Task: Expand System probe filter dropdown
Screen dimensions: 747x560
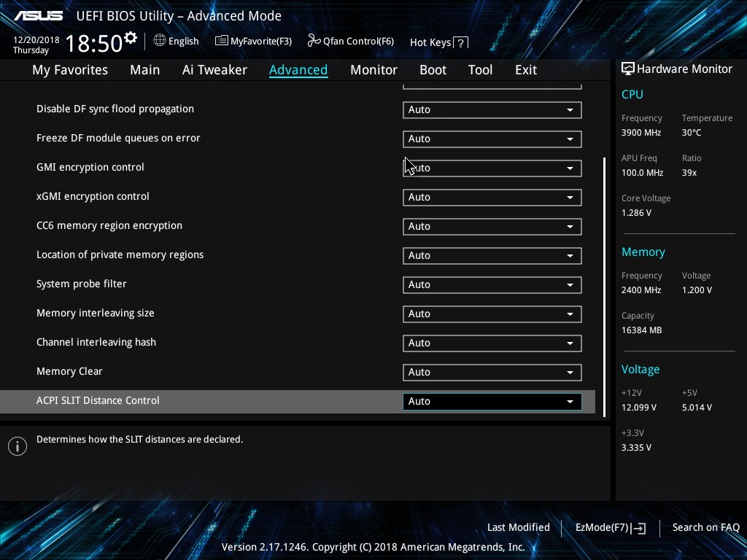Action: click(x=492, y=285)
